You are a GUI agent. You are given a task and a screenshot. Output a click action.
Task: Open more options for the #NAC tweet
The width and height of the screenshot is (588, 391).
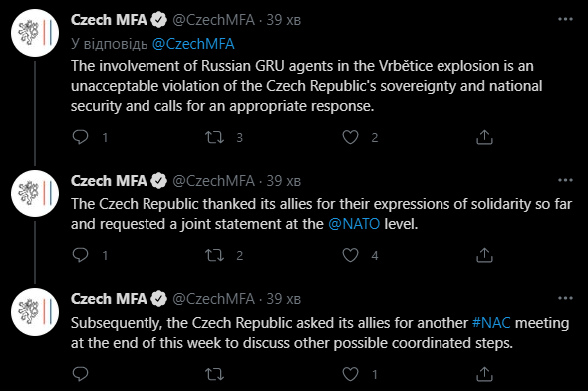565,298
